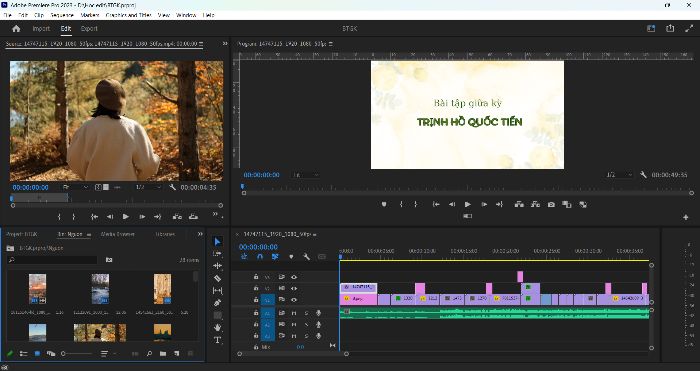Image resolution: width=700 pixels, height=371 pixels.
Task: Select the Hand tool
Action: tap(217, 327)
